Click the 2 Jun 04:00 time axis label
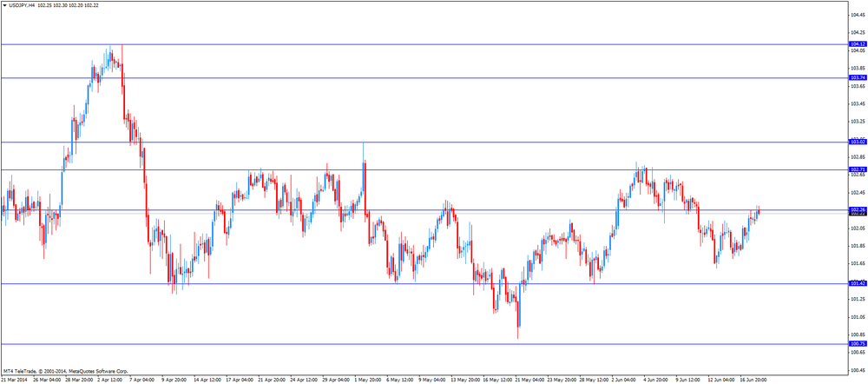Viewport: 868px width, 384px height. point(624,380)
